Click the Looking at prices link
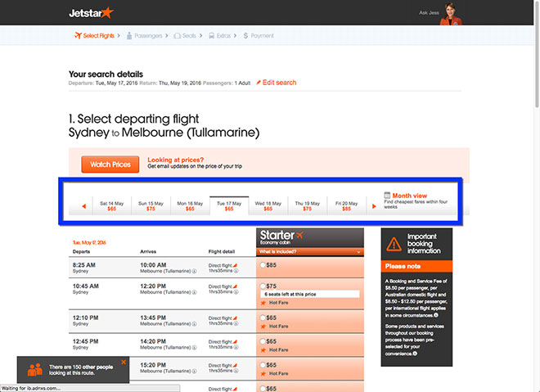 (x=176, y=160)
